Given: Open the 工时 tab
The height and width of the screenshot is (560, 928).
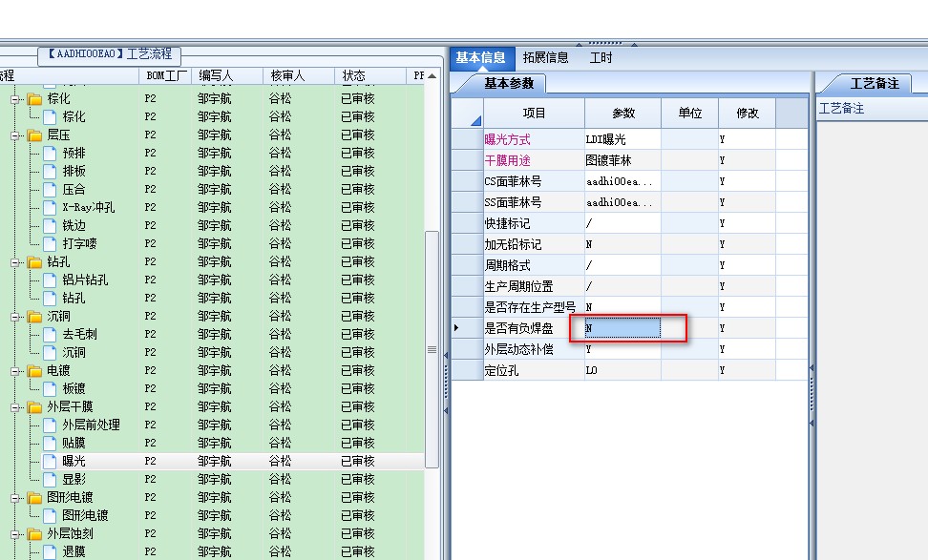Looking at the screenshot, I should click(x=601, y=58).
